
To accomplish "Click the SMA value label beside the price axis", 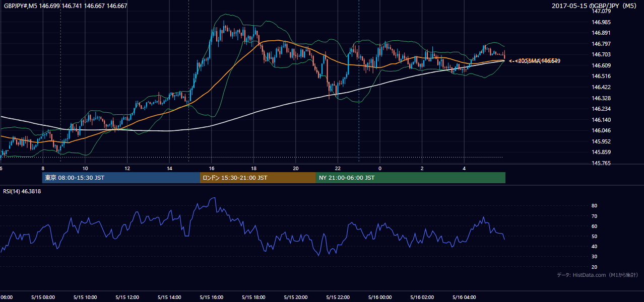I will click(534, 61).
